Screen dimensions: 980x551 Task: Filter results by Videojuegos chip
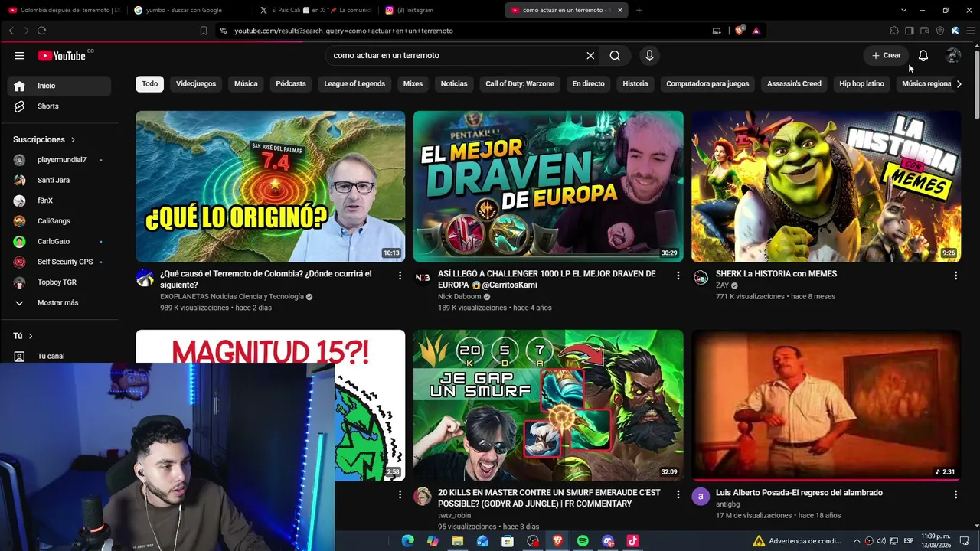[196, 83]
